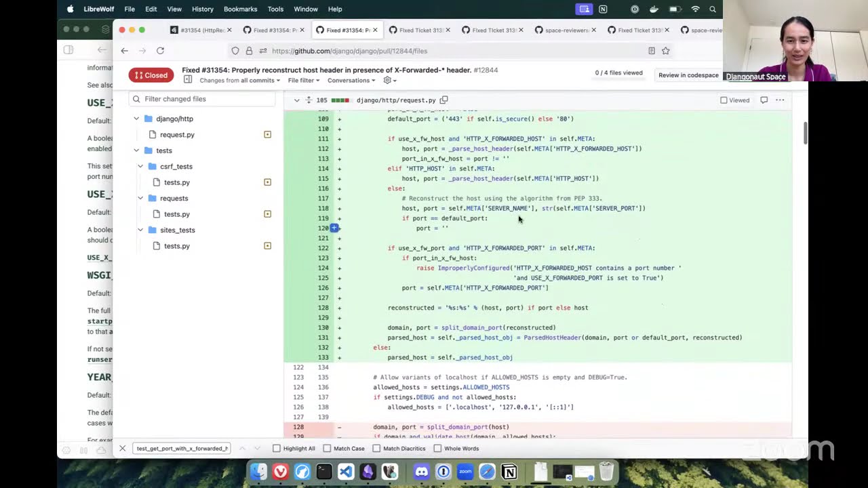Collapse the request.py diff chevron
Image resolution: width=868 pixels, height=488 pixels.
(296, 100)
